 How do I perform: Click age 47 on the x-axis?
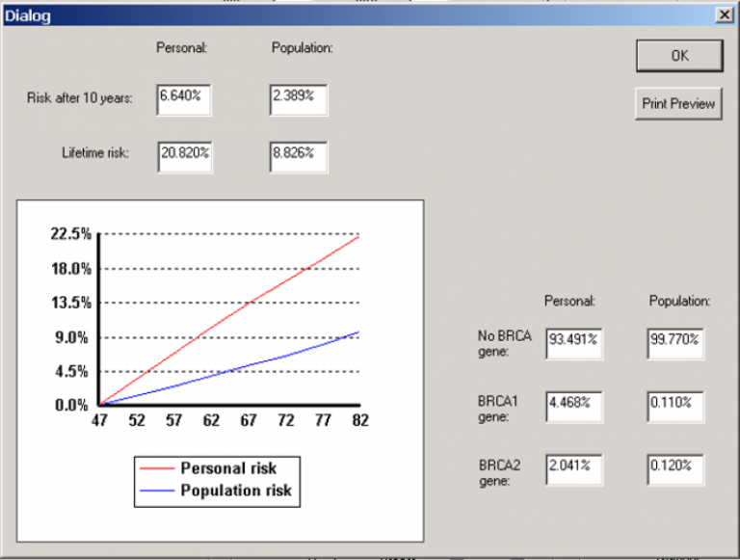click(99, 420)
